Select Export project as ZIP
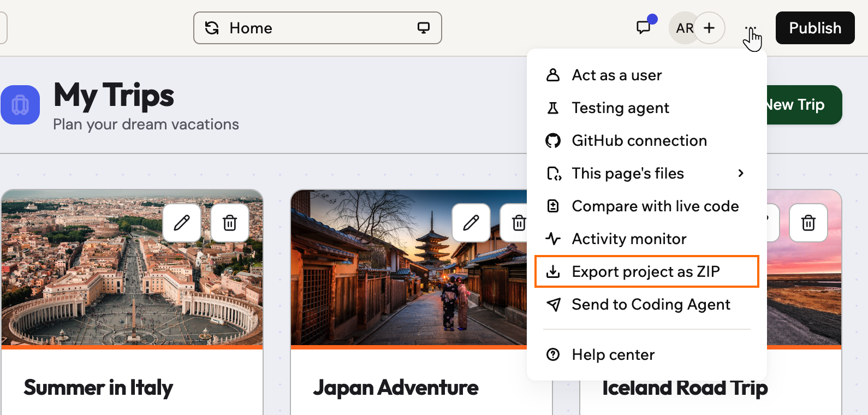Viewport: 868px width, 415px height. 647,271
